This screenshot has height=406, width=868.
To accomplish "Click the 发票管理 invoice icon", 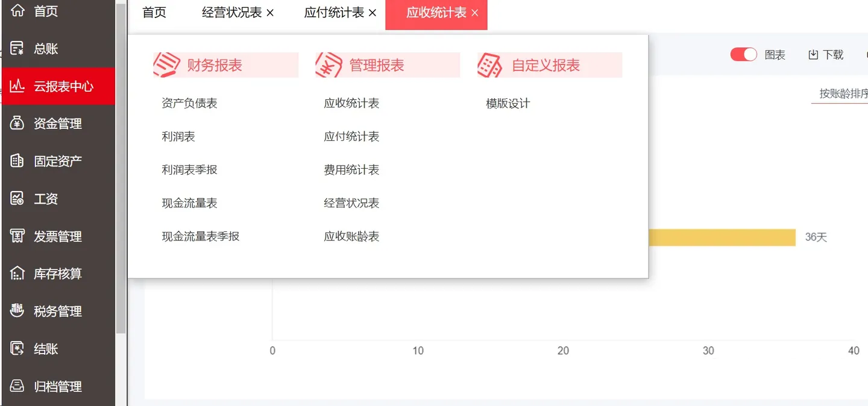I will point(17,236).
